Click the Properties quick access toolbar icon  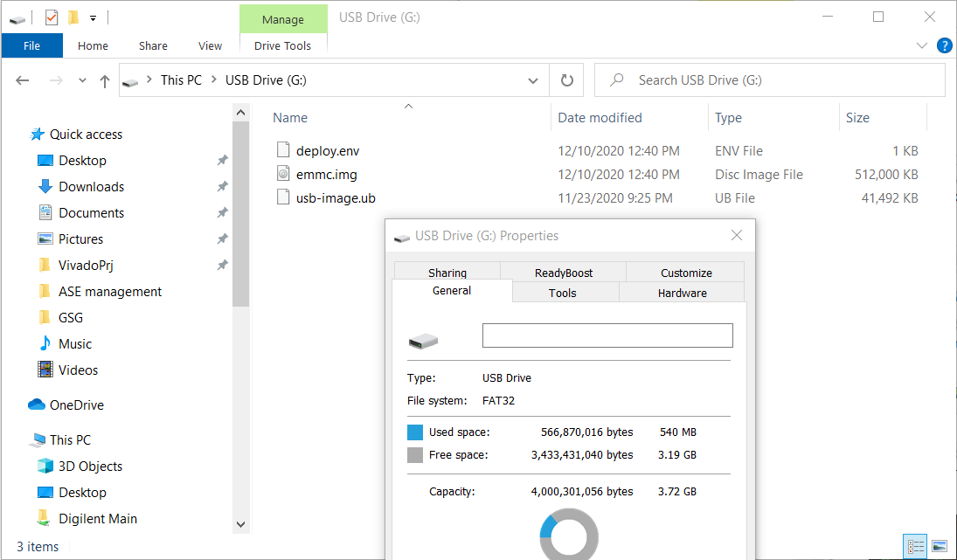[x=52, y=17]
